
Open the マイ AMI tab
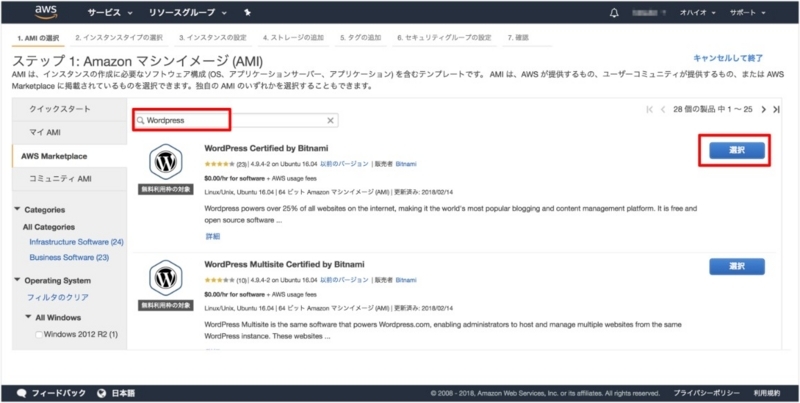tap(69, 133)
